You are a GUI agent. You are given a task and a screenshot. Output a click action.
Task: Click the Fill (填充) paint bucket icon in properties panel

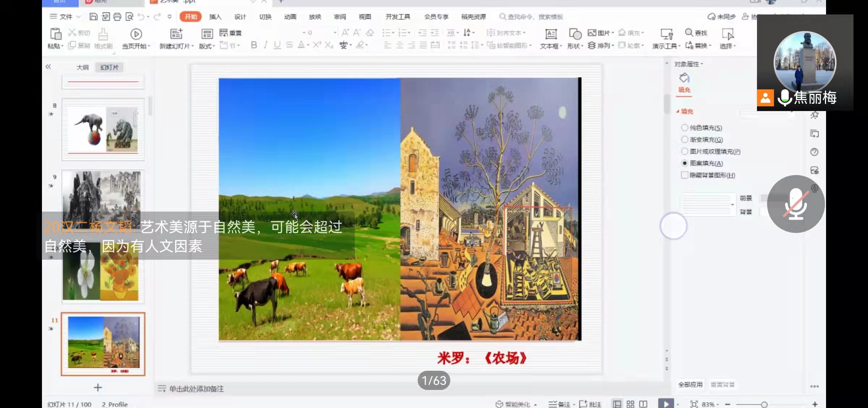tap(684, 78)
